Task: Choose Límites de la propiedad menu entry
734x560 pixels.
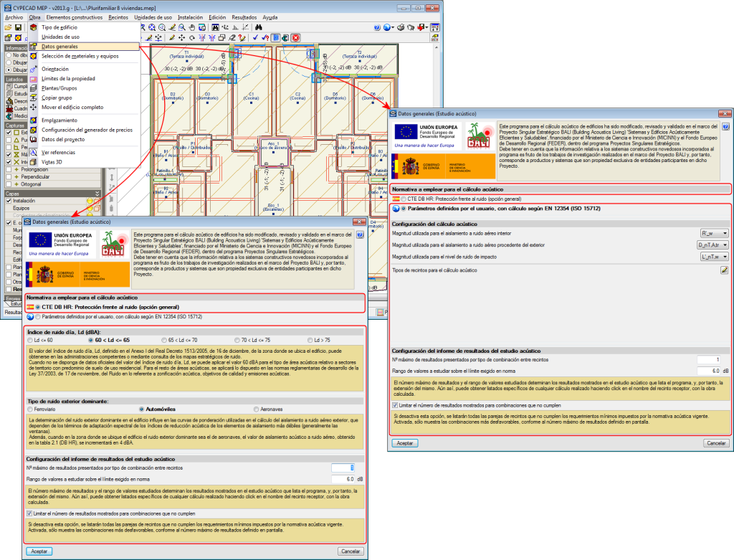Action: (x=68, y=79)
